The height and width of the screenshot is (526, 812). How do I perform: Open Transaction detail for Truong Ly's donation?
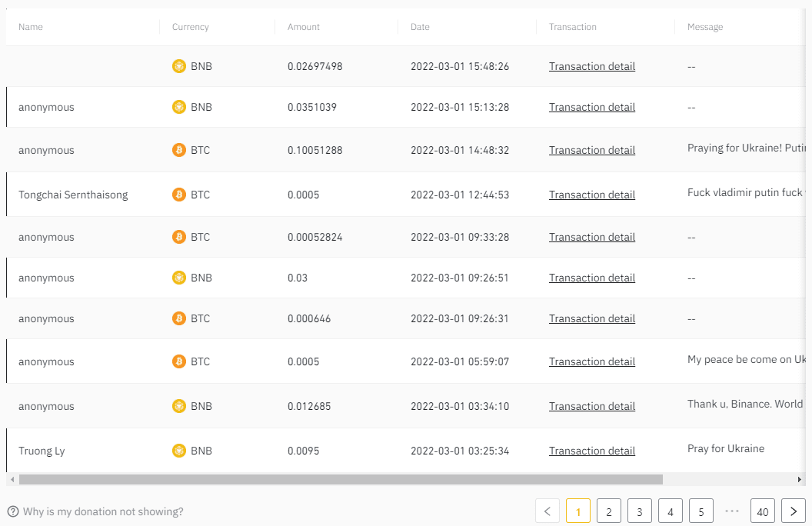591,451
